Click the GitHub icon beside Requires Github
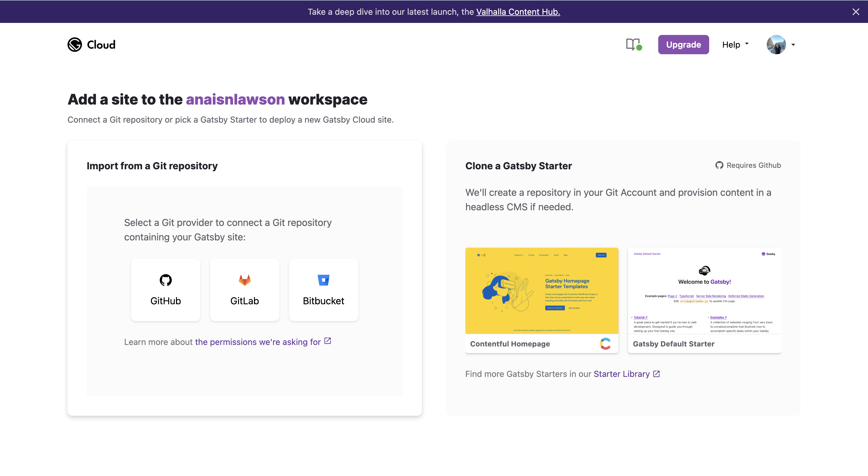 (x=719, y=165)
